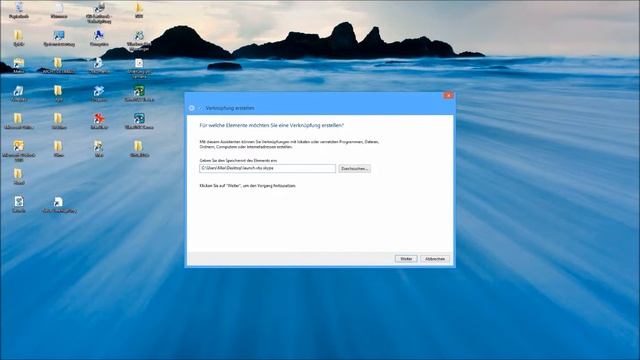Click the Weiter button in the dialog
This screenshot has height=360, width=640.
(x=406, y=259)
